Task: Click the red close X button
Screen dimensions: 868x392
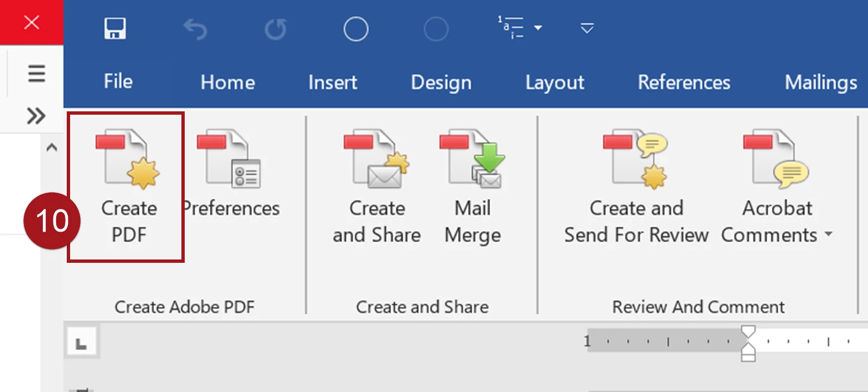Action: 32,22
